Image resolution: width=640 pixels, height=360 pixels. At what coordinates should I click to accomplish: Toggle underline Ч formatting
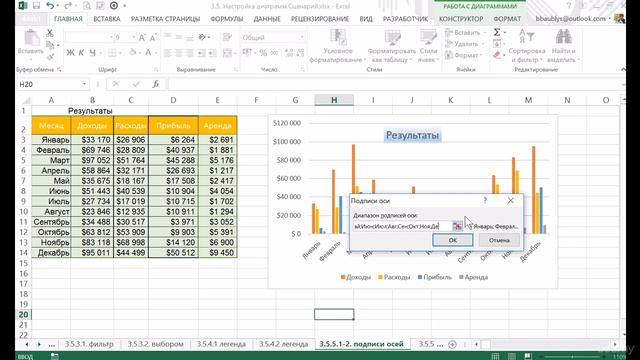point(93,53)
